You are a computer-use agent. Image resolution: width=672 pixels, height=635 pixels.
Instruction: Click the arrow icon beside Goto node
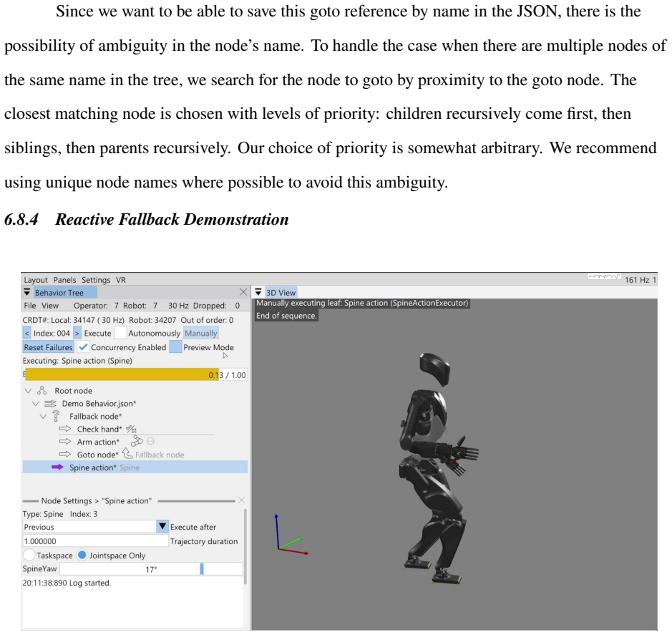point(65,455)
